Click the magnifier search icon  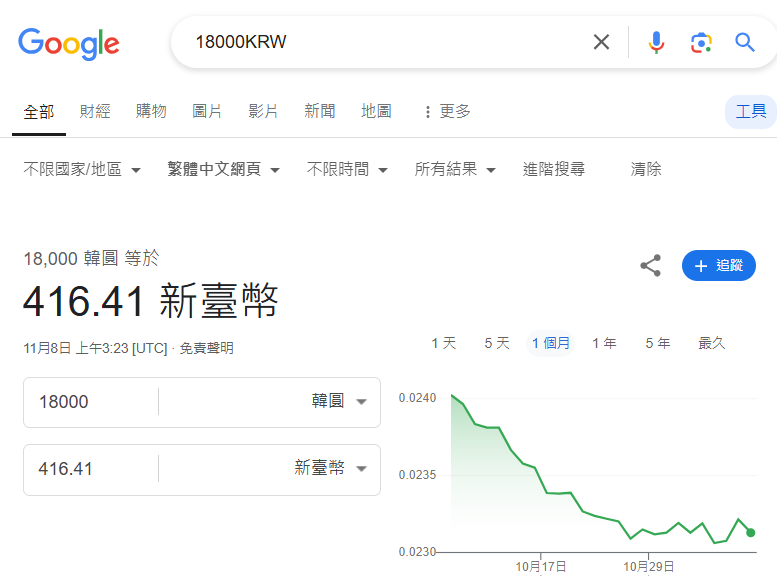point(744,43)
